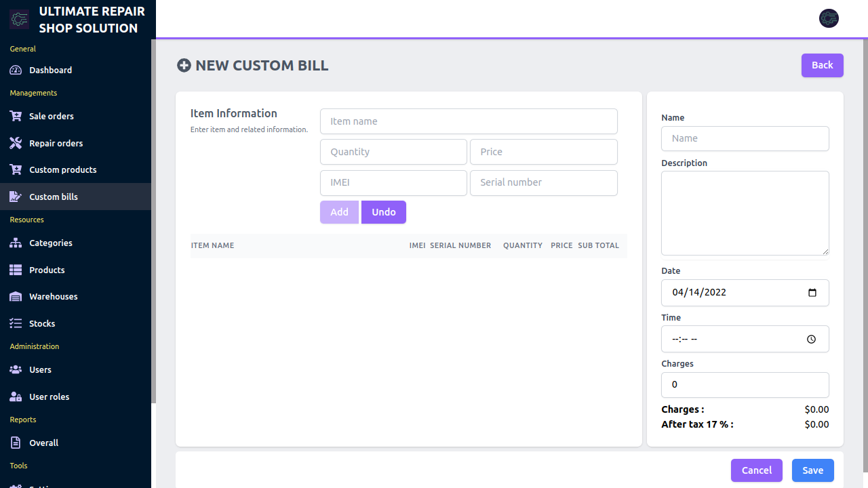
Task: Cancel the custom bill form
Action: [x=756, y=470]
